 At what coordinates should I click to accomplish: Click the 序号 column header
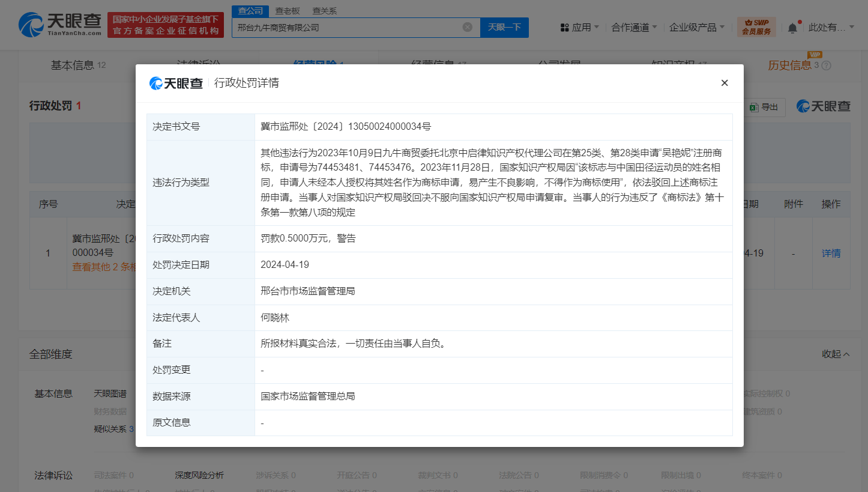pos(48,204)
